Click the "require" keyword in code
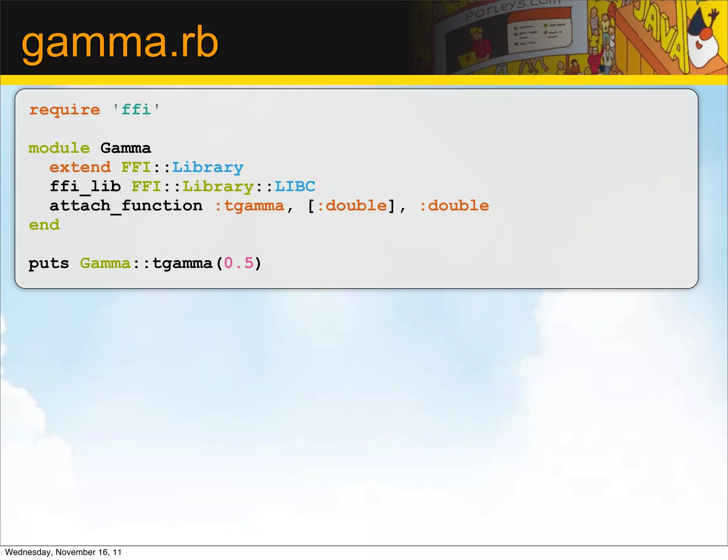 pyautogui.click(x=64, y=110)
